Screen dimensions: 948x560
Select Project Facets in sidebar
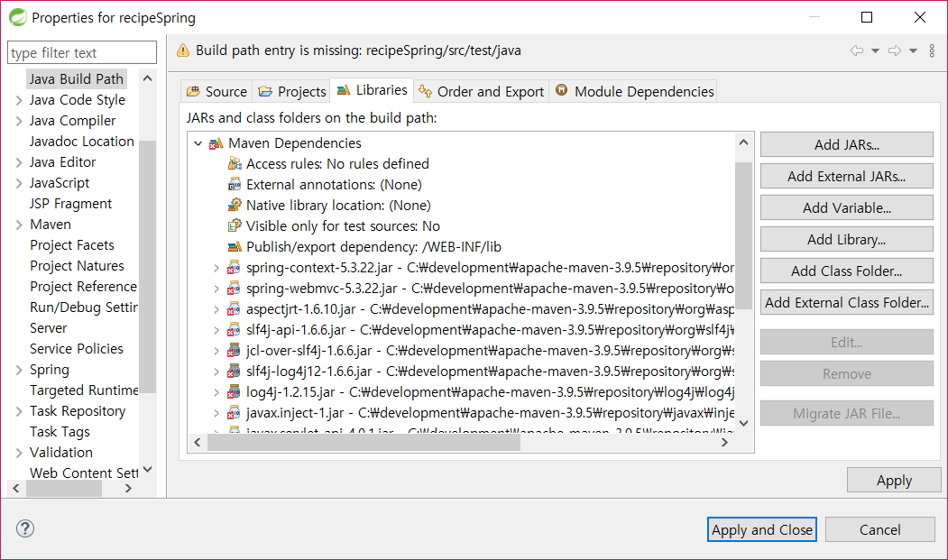point(72,245)
